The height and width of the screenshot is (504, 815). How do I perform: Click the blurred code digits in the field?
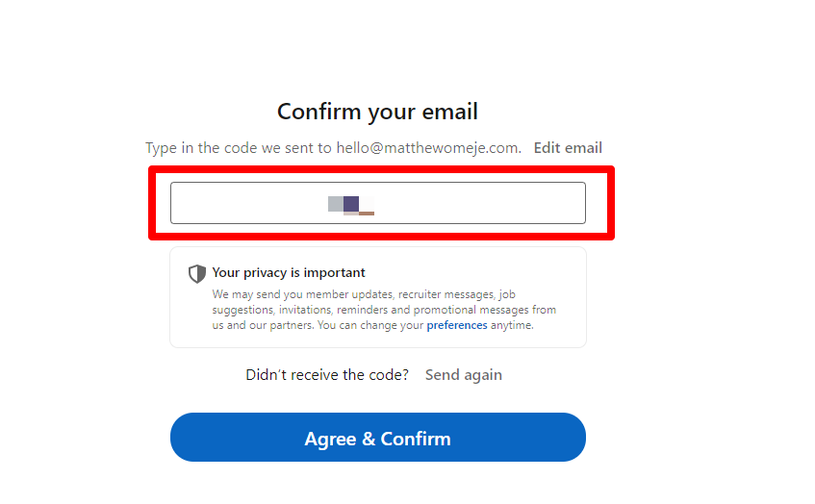point(351,205)
